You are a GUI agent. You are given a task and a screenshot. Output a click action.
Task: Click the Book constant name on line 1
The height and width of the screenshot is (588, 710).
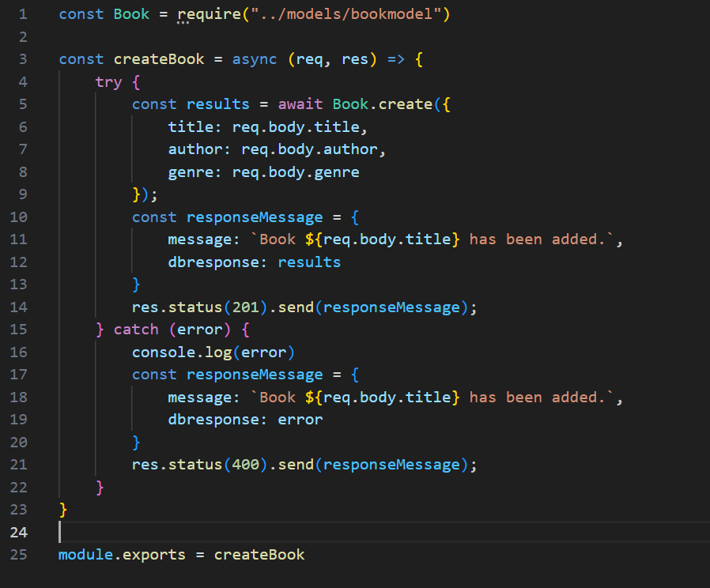pos(131,14)
